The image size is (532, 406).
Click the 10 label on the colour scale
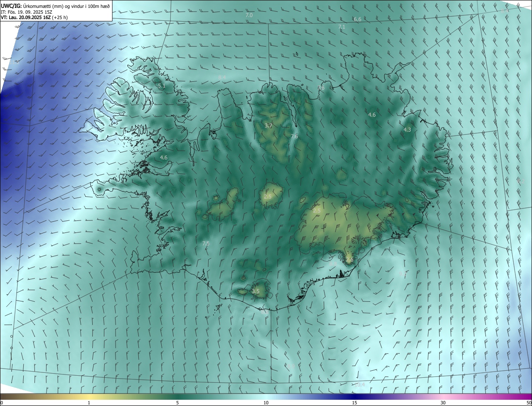(x=266, y=403)
